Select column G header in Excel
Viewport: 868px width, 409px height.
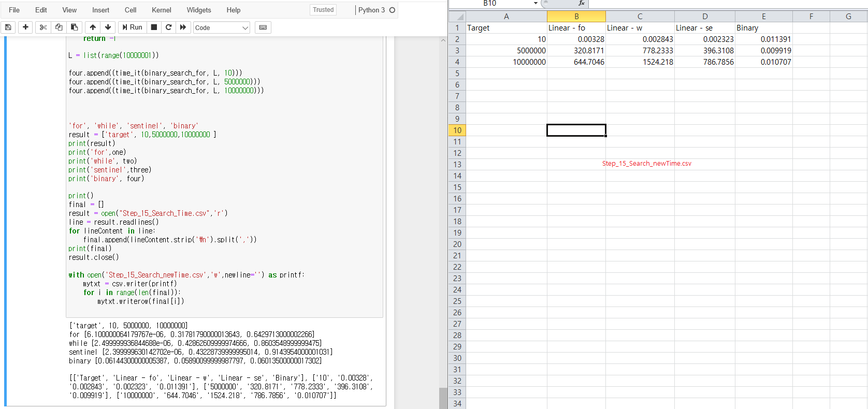click(848, 17)
